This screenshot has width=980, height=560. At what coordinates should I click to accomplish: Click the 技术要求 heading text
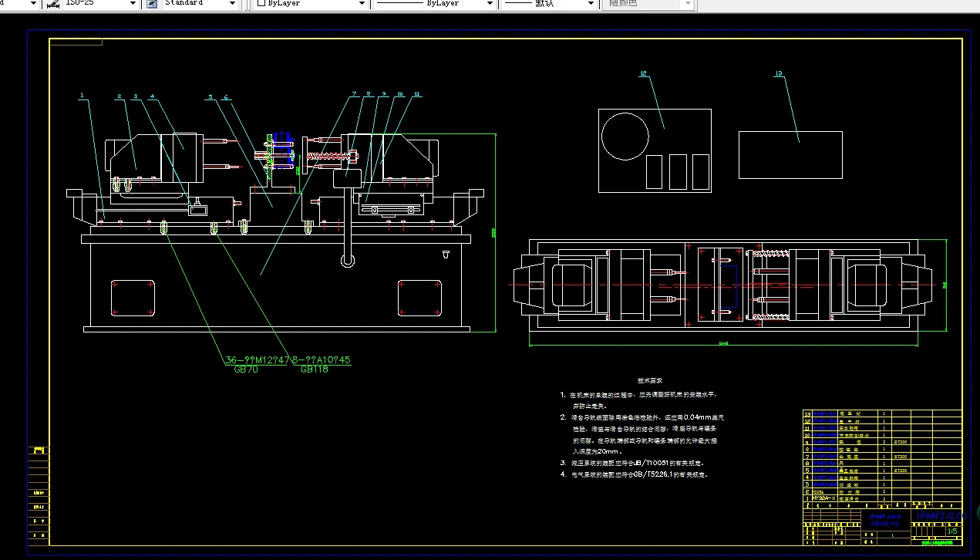tap(650, 380)
